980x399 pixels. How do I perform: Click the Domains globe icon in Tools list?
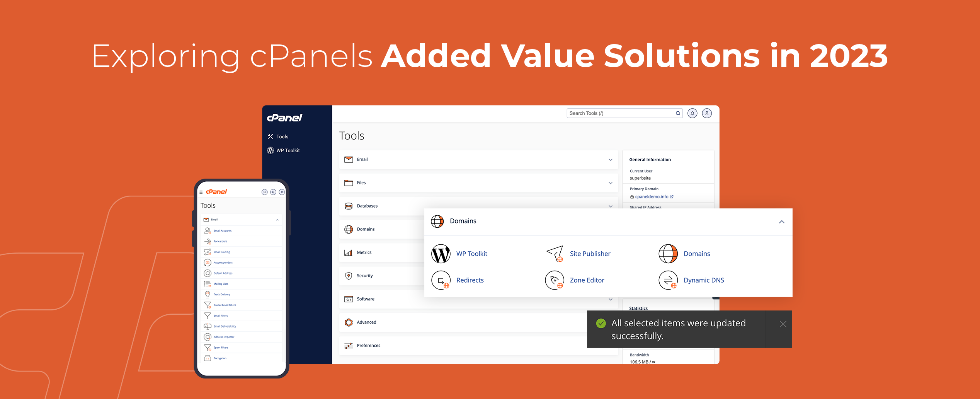click(349, 229)
